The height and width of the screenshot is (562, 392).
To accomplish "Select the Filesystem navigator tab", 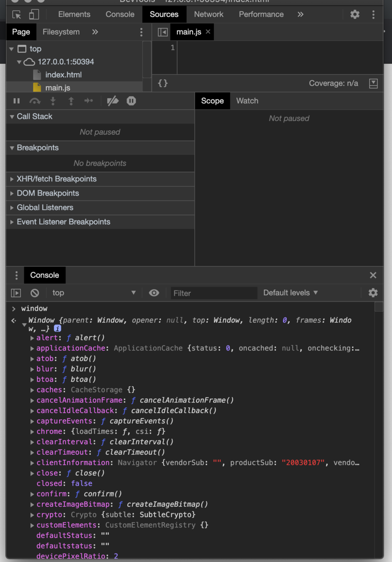I will (61, 32).
